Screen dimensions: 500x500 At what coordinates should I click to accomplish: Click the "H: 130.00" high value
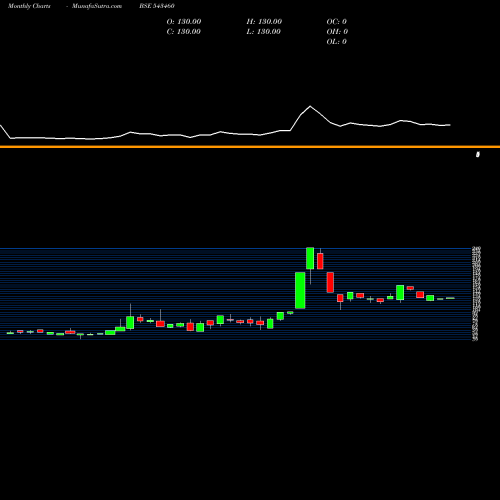click(264, 22)
